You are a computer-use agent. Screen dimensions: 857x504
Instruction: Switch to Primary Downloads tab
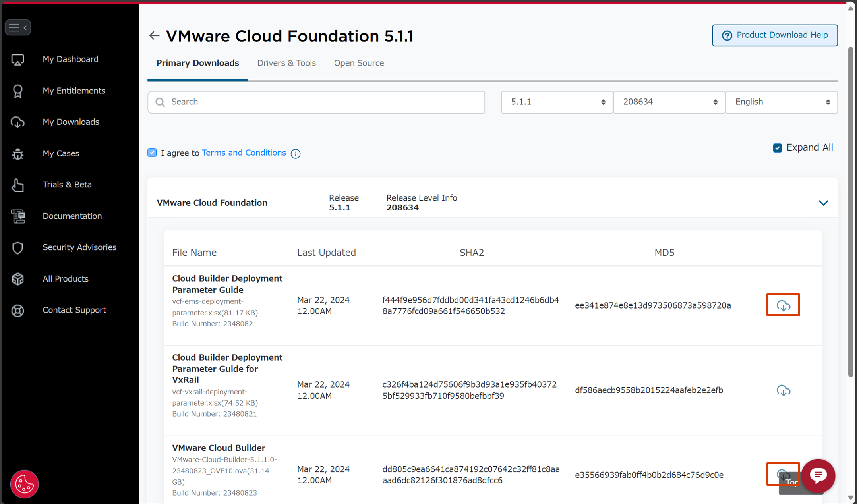197,63
